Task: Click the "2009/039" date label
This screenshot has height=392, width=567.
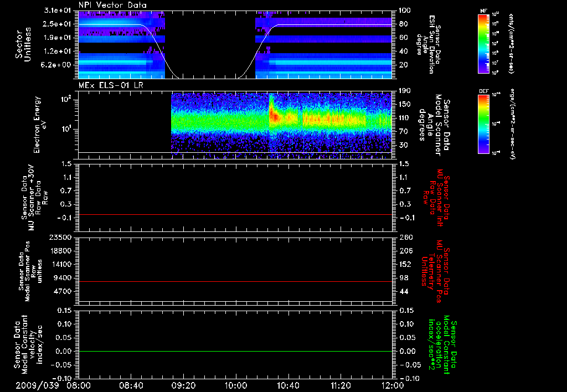Action: (37, 385)
